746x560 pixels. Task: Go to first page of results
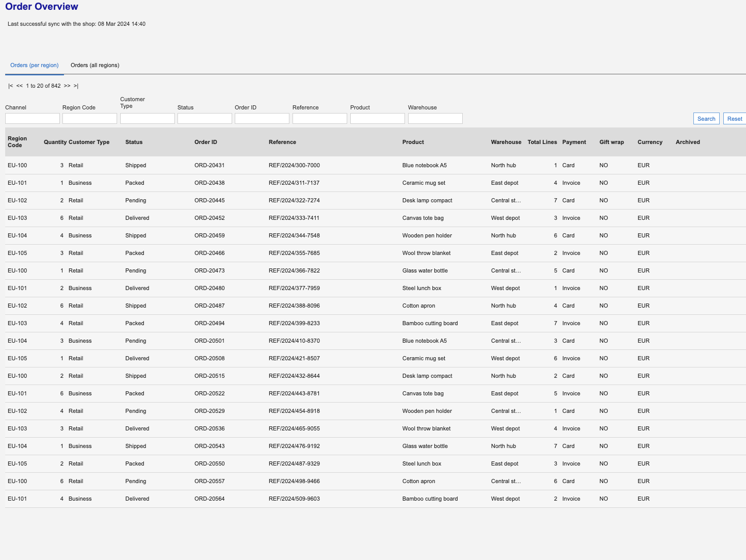(x=10, y=86)
